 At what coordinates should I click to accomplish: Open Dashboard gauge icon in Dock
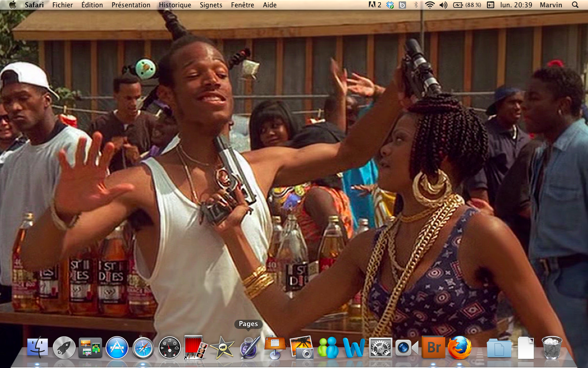point(170,348)
